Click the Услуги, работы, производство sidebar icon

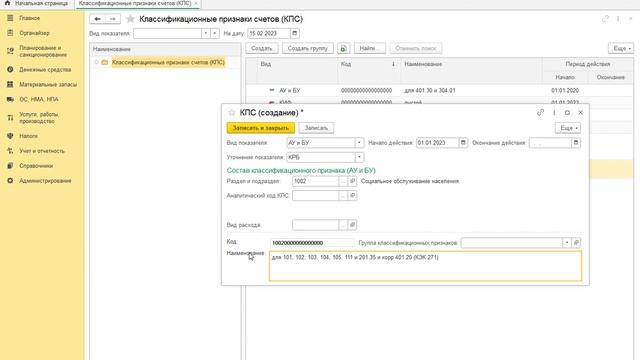[10, 118]
